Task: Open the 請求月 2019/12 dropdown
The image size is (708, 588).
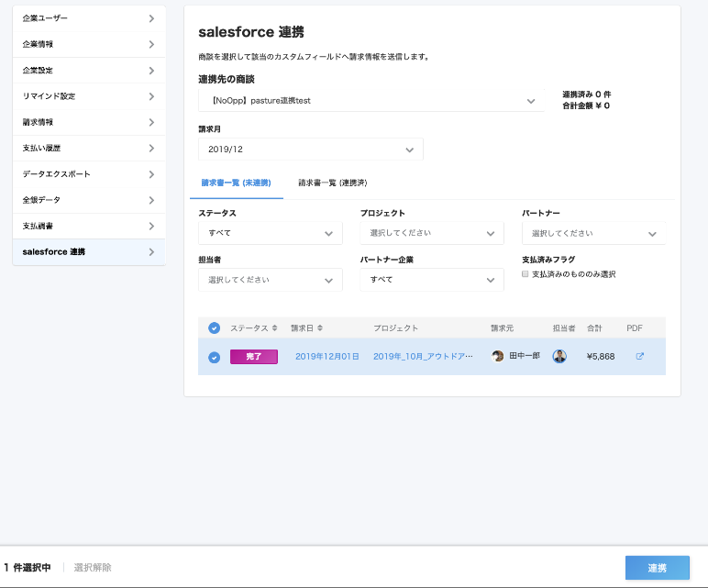Action: pyautogui.click(x=311, y=150)
